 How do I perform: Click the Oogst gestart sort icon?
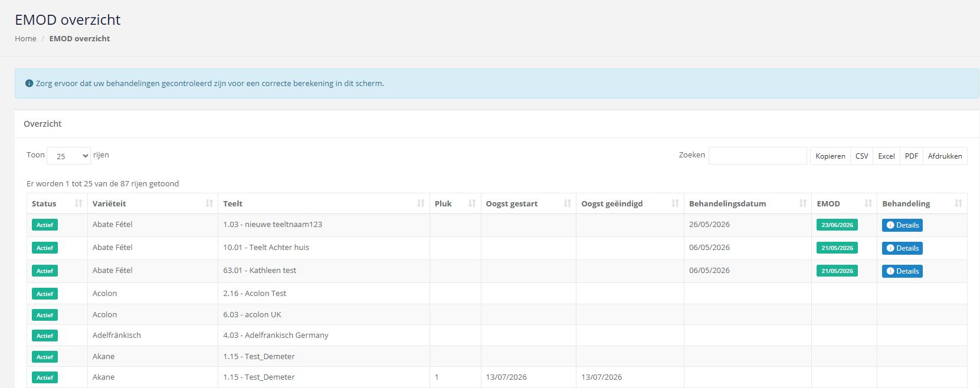tap(567, 203)
